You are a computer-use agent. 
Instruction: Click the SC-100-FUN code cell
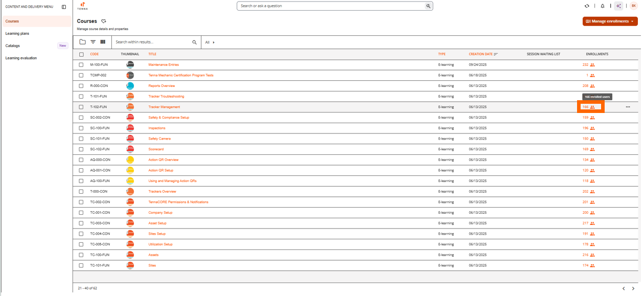click(100, 128)
